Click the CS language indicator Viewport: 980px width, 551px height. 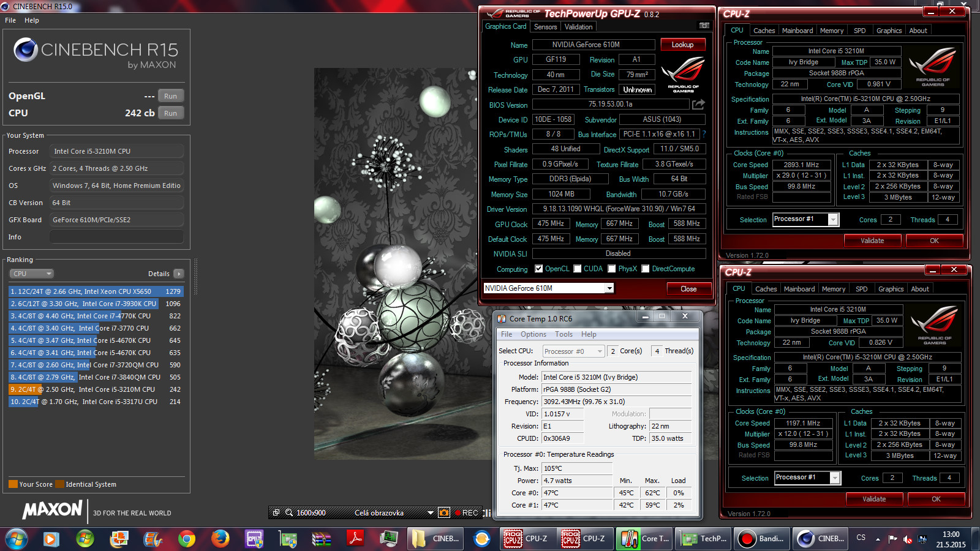click(861, 538)
